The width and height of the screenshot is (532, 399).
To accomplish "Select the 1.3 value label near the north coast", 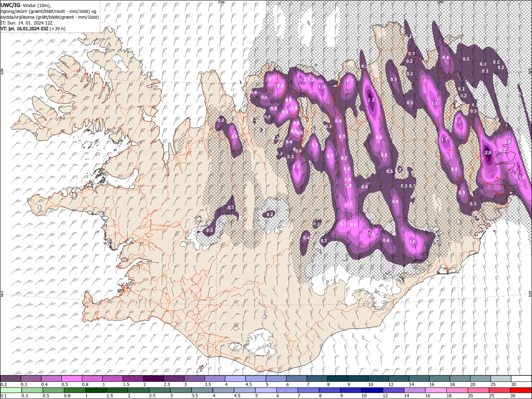I will coord(303,80).
